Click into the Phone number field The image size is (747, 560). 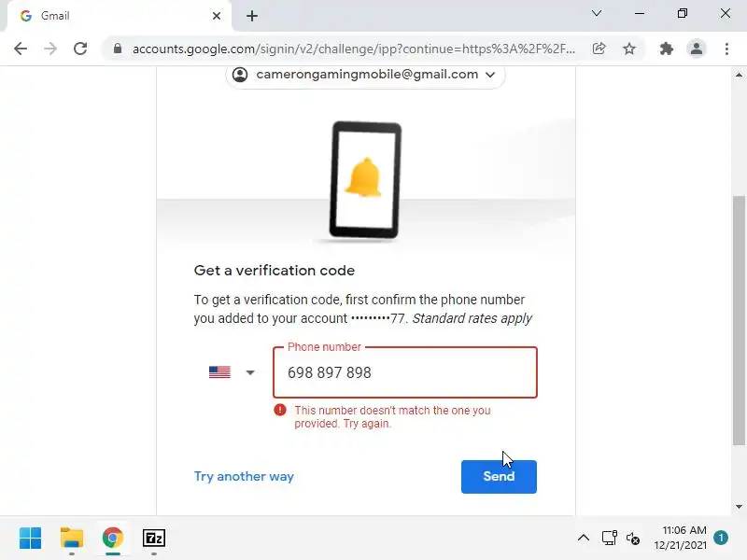[405, 372]
